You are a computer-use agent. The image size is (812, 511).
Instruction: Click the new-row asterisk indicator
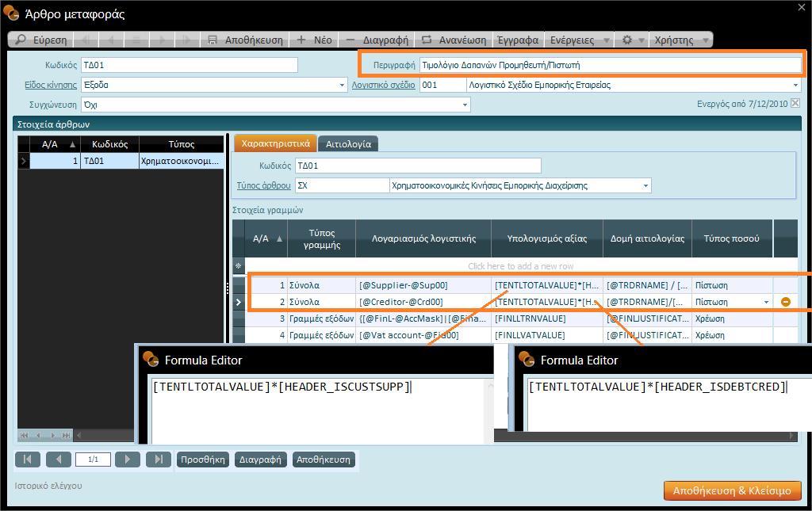point(238,266)
